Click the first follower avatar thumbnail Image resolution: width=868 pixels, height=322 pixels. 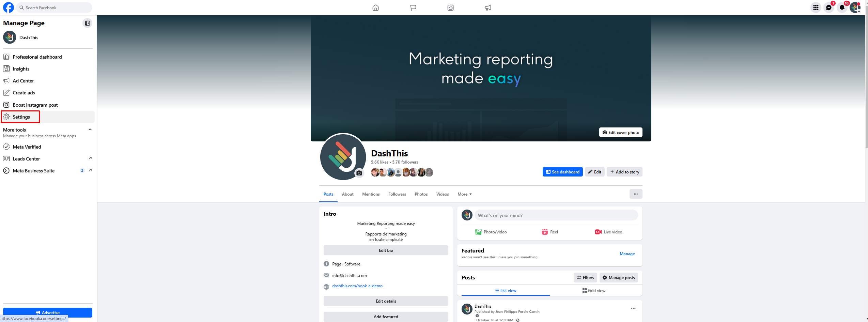(375, 172)
